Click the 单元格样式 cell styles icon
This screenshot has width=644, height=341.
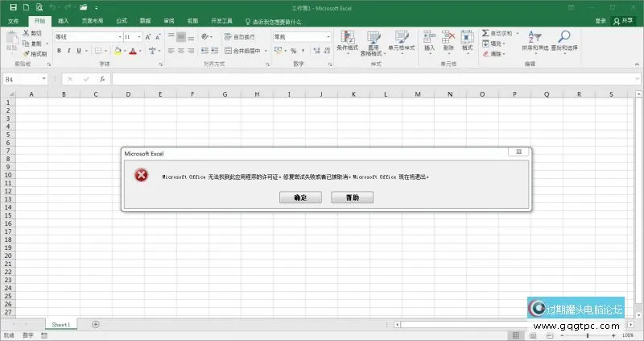click(x=401, y=37)
